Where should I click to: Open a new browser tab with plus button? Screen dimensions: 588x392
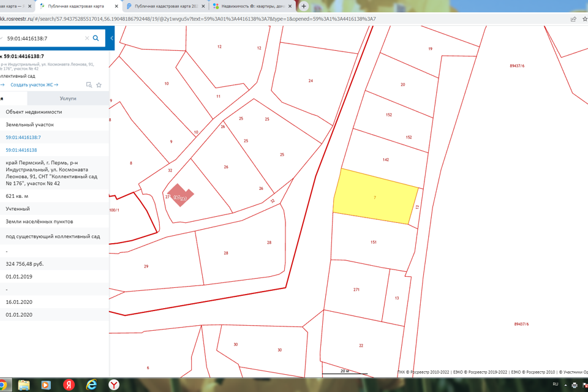[304, 6]
